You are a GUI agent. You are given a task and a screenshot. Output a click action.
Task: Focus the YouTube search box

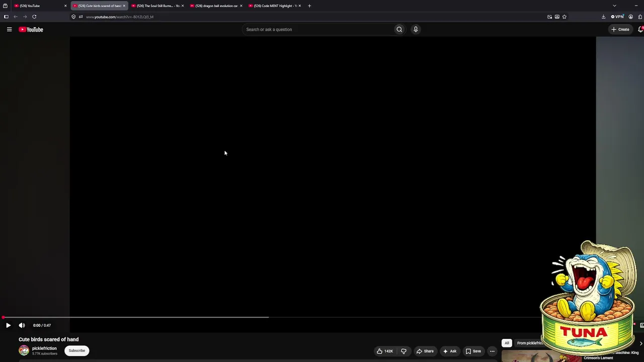(x=318, y=30)
